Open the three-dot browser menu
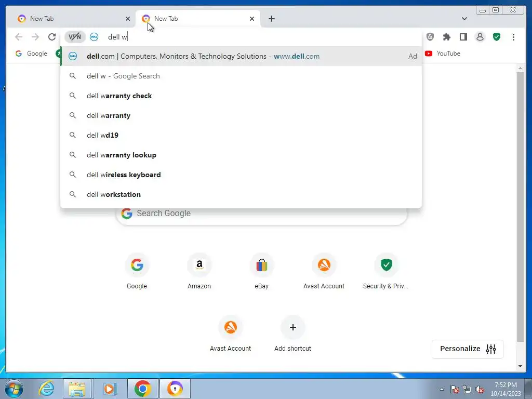Screen dimensions: 532x399 click(513, 37)
